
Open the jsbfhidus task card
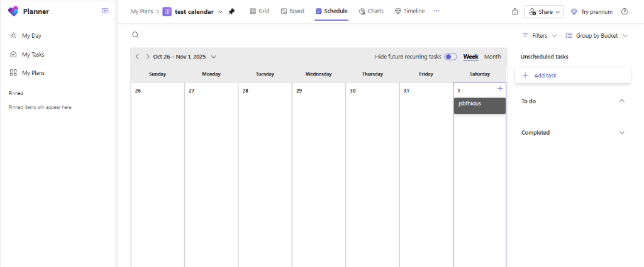[480, 106]
